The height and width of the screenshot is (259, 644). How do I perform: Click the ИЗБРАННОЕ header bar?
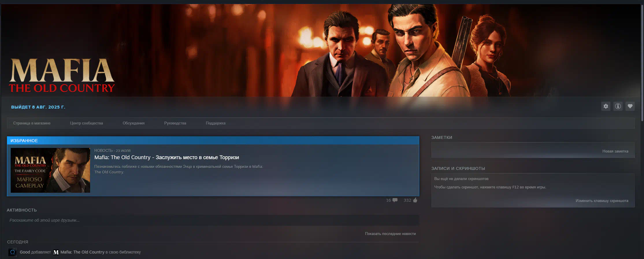213,140
